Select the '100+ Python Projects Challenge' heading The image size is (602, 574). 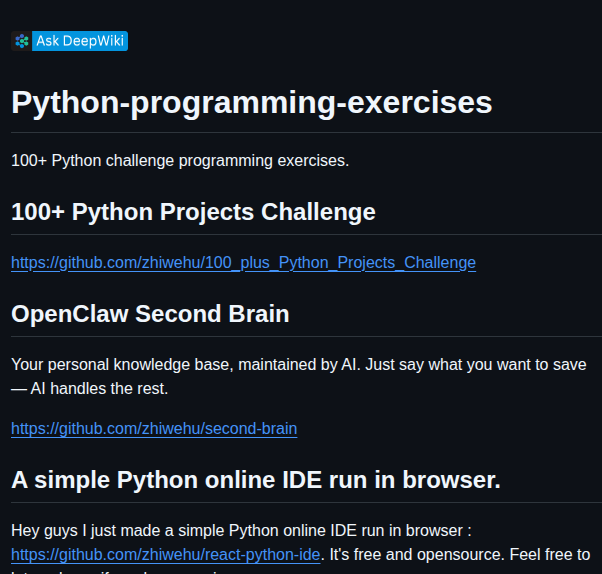193,212
